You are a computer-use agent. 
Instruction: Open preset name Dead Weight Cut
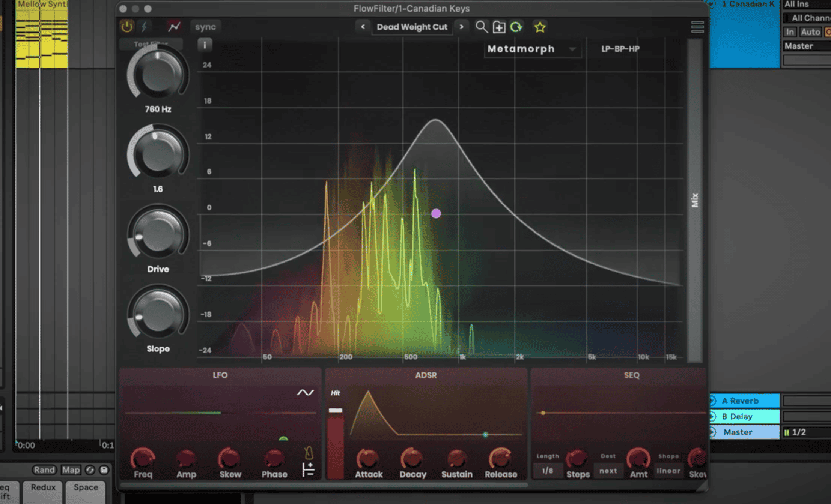point(412,27)
